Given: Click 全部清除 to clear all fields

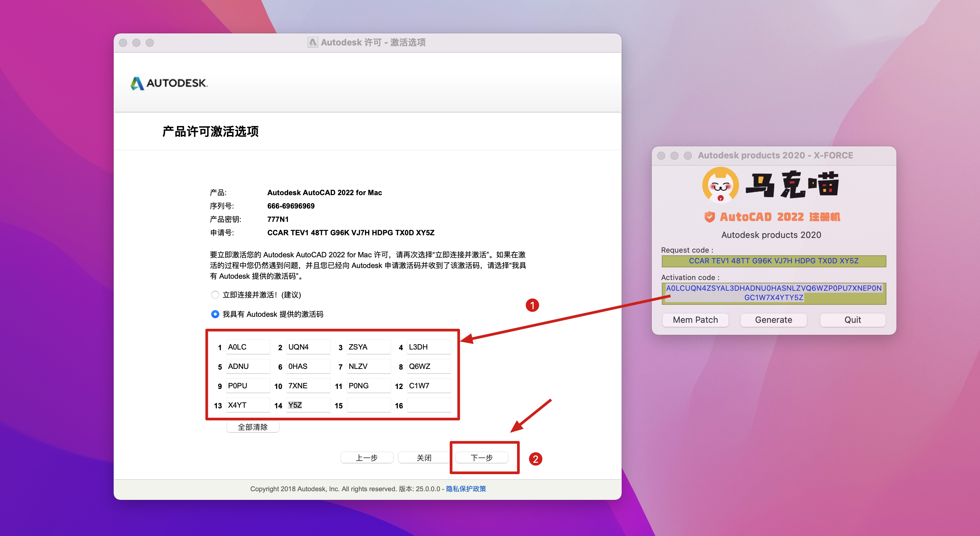Looking at the screenshot, I should (253, 427).
